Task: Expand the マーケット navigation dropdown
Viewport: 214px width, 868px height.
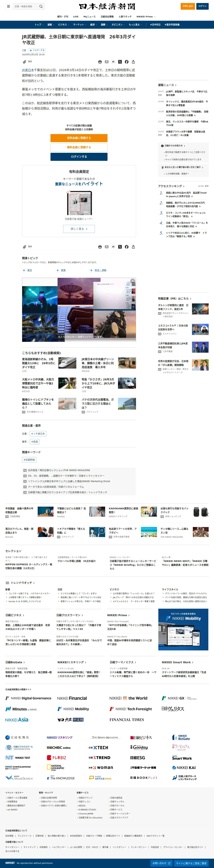Action: click(x=80, y=25)
